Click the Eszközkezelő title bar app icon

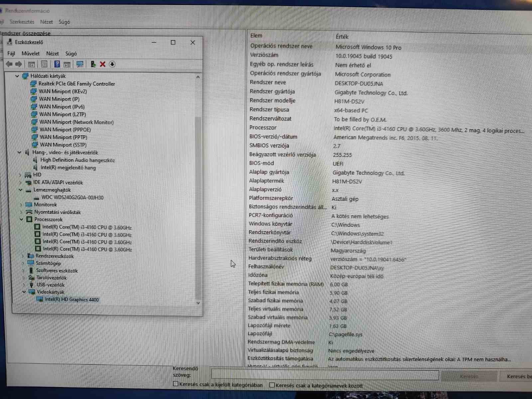click(10, 42)
